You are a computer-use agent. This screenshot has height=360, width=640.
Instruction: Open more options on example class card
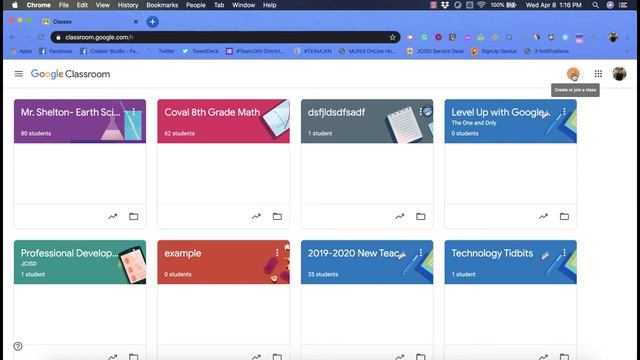coord(277,253)
